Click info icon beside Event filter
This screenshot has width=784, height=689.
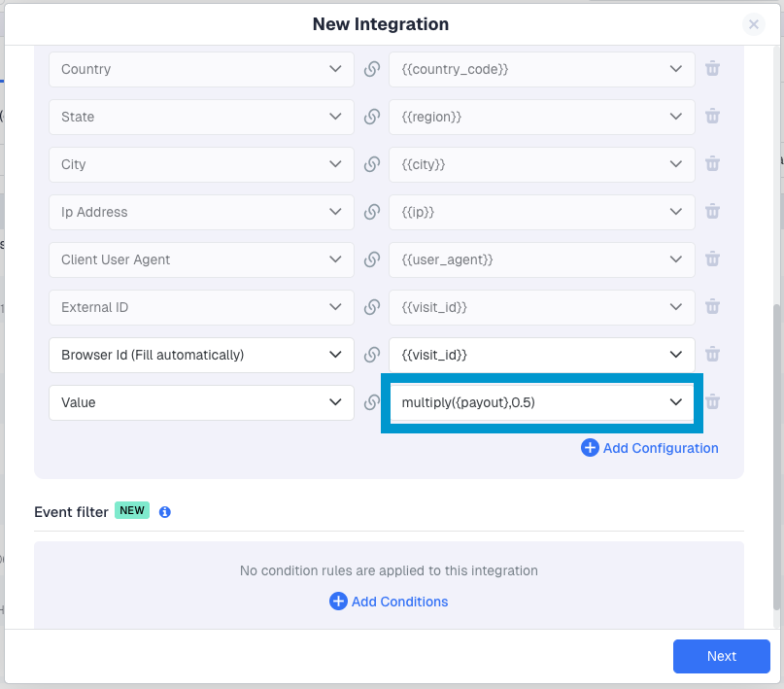coord(165,512)
